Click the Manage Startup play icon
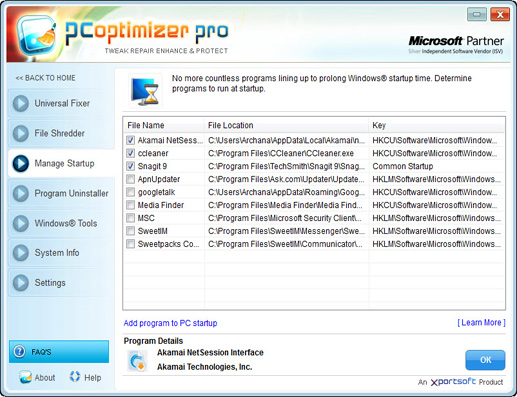Image resolution: width=517 pixels, height=397 pixels. coord(21,163)
